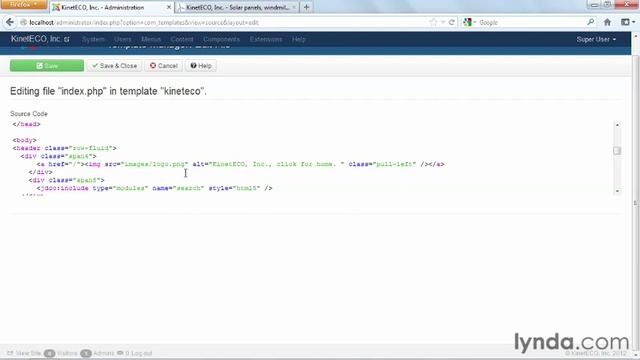Open the Help menu in the admin bar
Screen dimensions: 640x360
coord(299,40)
